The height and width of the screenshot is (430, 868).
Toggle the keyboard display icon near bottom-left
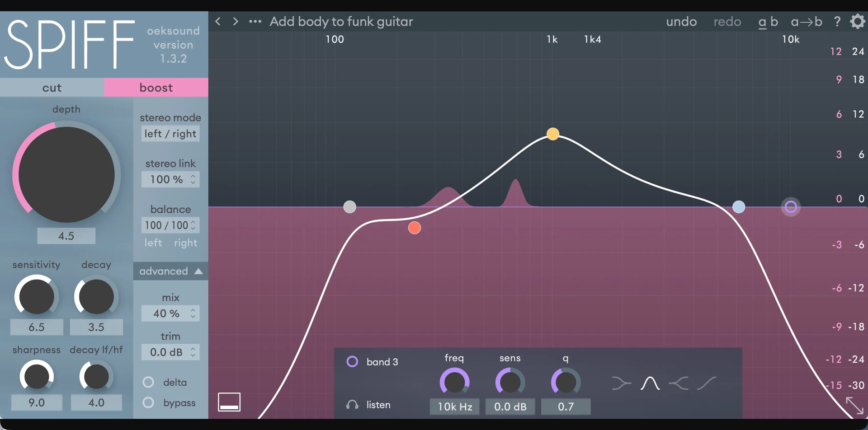click(x=229, y=401)
